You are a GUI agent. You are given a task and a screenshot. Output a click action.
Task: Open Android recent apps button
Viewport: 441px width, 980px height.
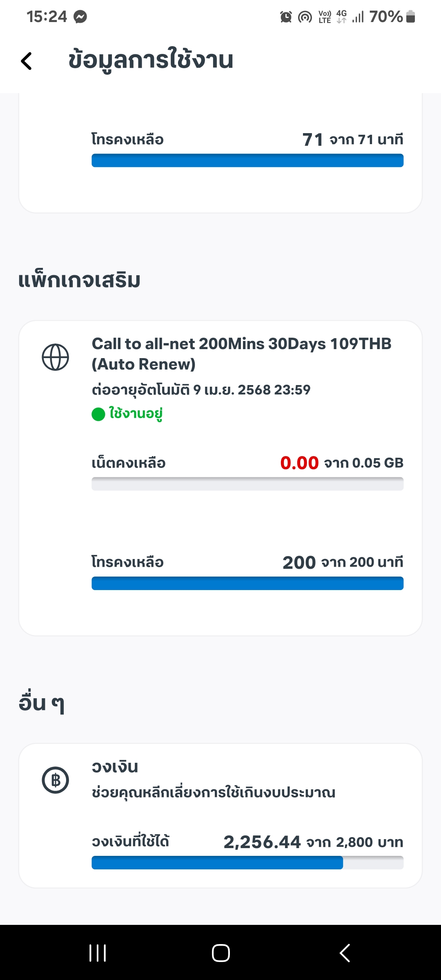tap(98, 953)
